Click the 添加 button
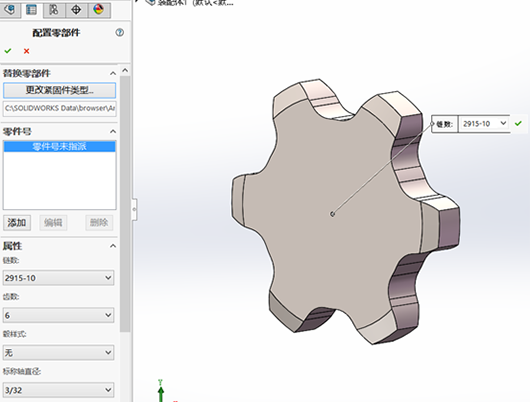The height and width of the screenshot is (402, 530). [17, 223]
